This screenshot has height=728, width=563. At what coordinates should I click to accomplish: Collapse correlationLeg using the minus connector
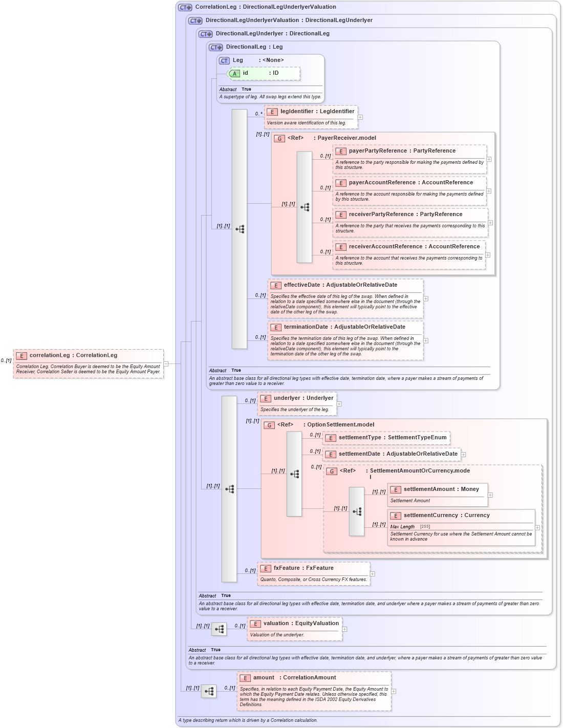166,364
